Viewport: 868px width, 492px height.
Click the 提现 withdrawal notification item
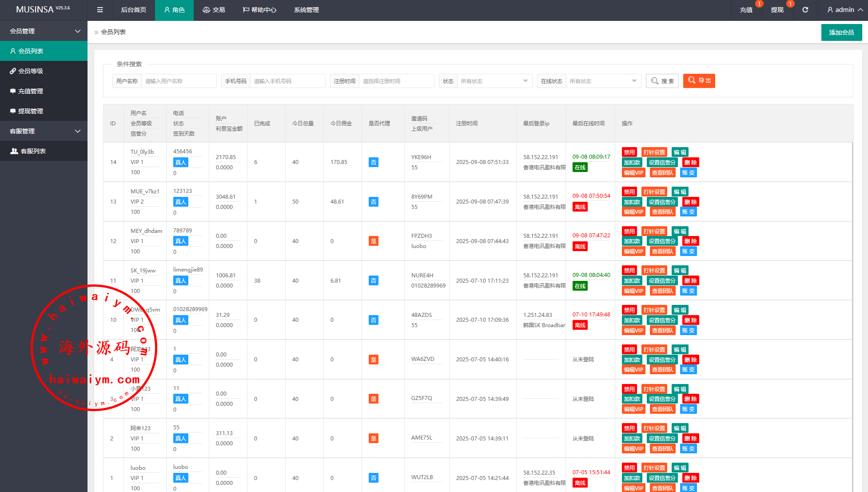(x=777, y=10)
